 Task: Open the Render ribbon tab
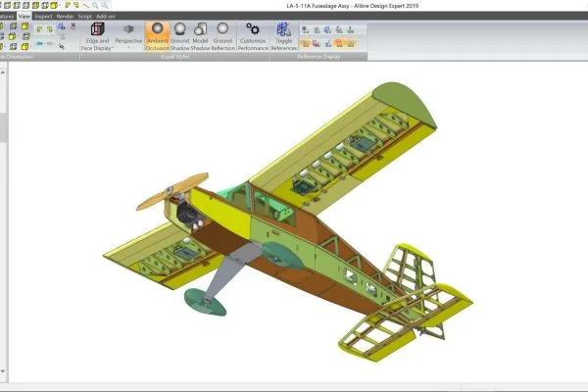[x=65, y=16]
